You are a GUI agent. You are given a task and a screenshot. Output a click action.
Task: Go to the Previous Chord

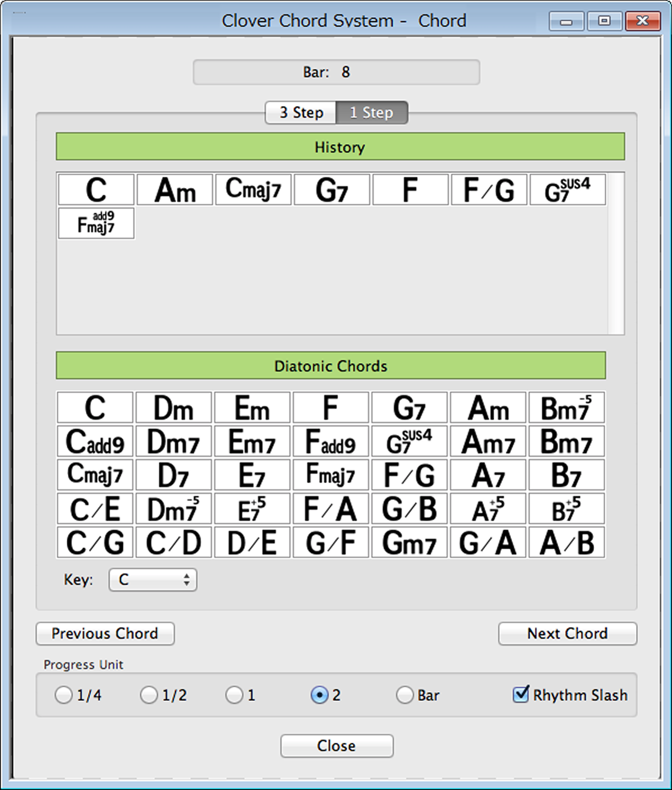click(105, 633)
